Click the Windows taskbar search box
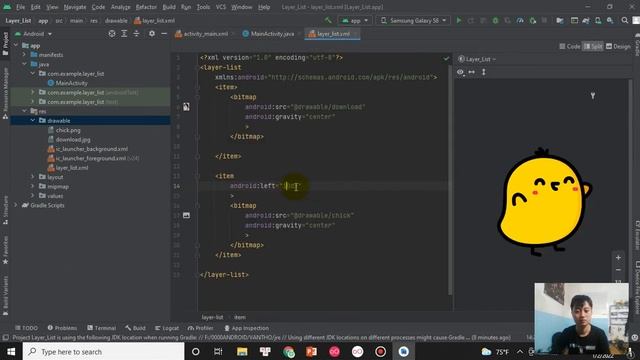Screen dimensions: 640x360 click(x=104, y=351)
